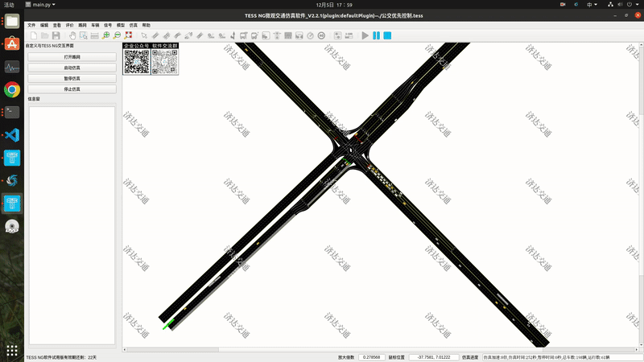Launch Google Chrome from the dock
The width and height of the screenshot is (644, 362).
click(12, 89)
